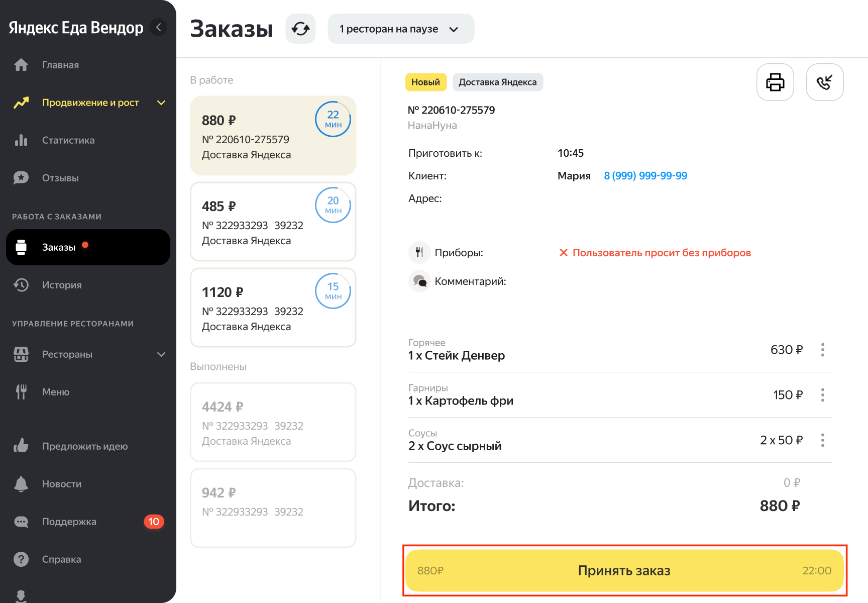868x603 pixels.
Task: Open three-dot menu for Картофель фри
Action: coord(822,395)
